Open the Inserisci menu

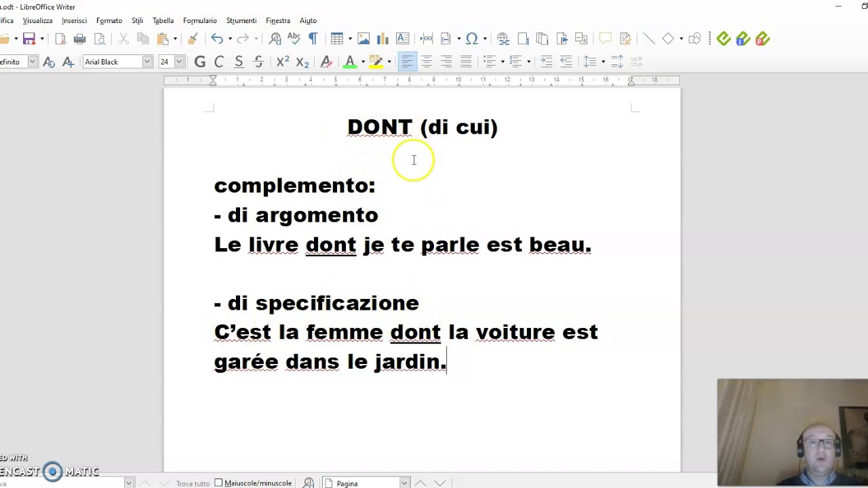(x=74, y=20)
